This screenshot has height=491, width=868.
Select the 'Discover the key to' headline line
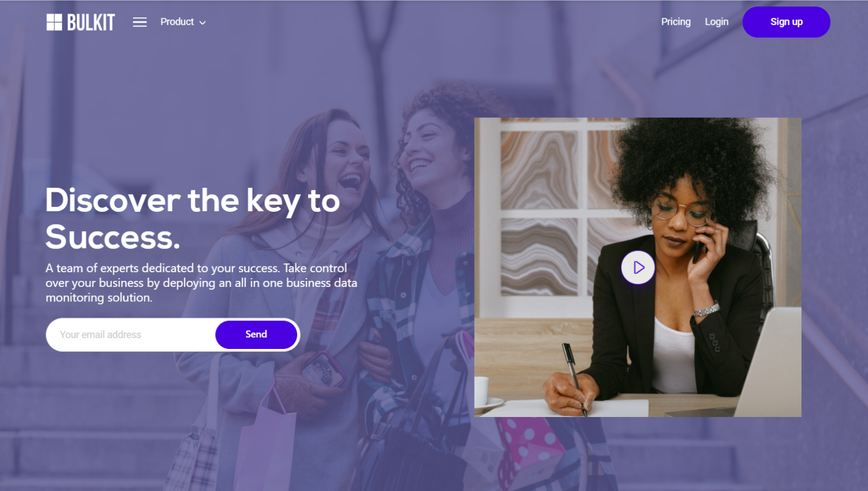click(192, 201)
